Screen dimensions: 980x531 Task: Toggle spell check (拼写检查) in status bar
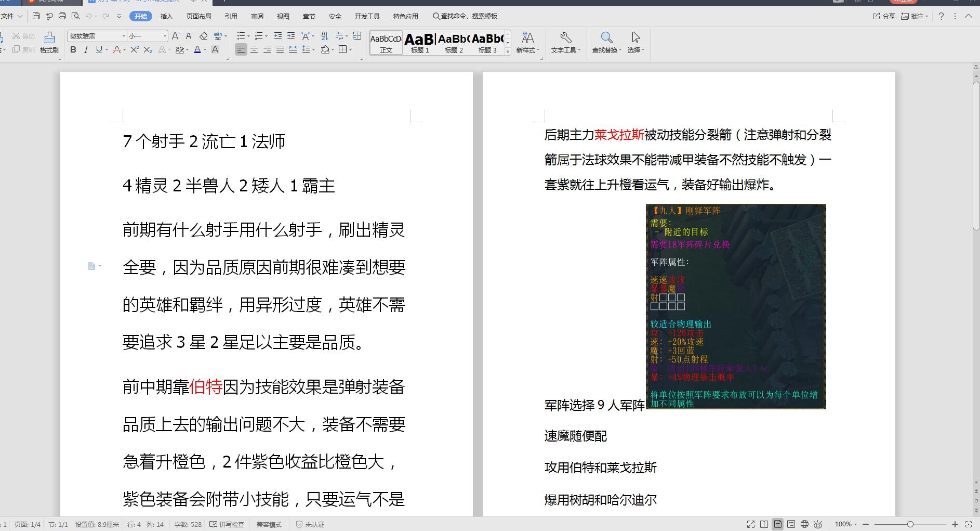(x=227, y=524)
